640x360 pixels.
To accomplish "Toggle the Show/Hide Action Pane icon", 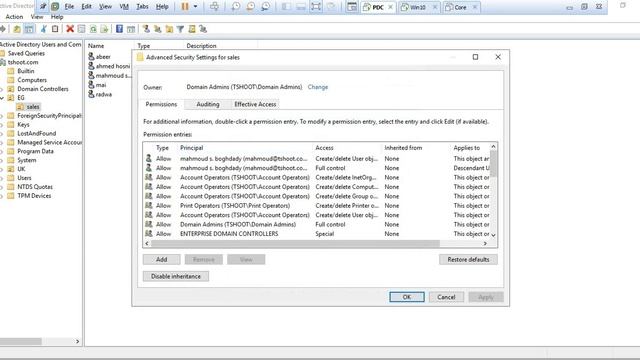I will [x=131, y=29].
